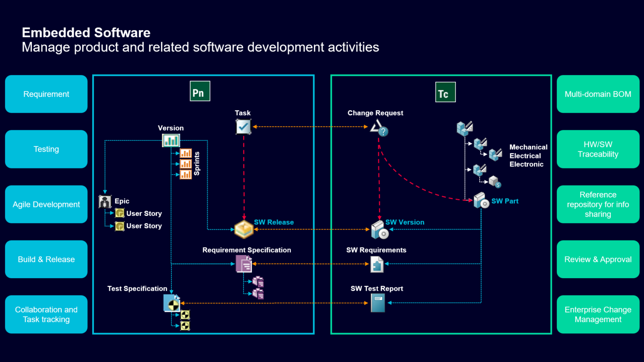Click the SW Release package icon
This screenshot has height=362, width=644.
[x=244, y=229]
